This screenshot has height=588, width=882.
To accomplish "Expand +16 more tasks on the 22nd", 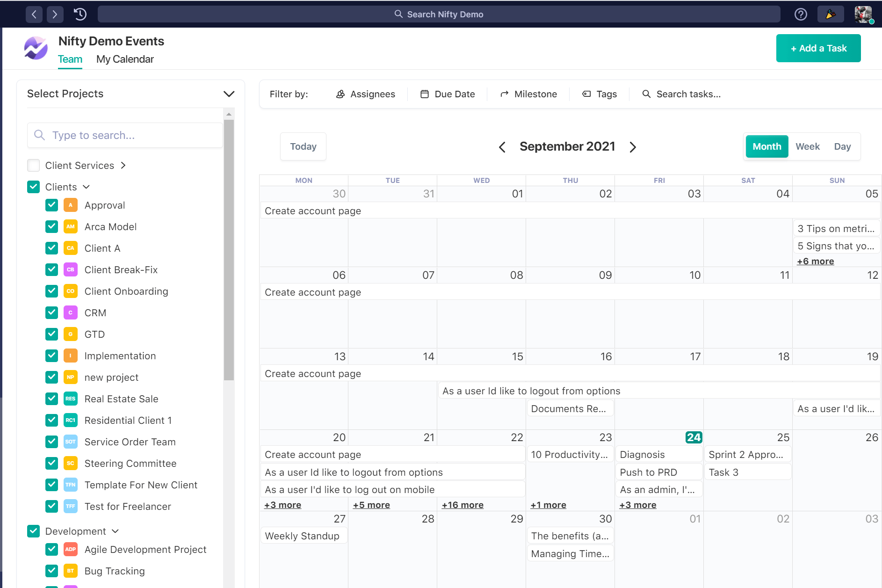I will 463,505.
